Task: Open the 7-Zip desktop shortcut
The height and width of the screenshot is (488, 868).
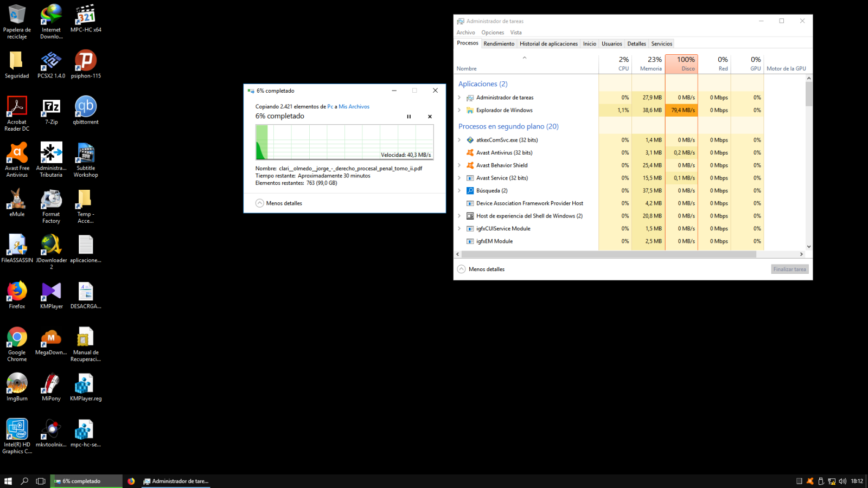Action: pyautogui.click(x=51, y=107)
